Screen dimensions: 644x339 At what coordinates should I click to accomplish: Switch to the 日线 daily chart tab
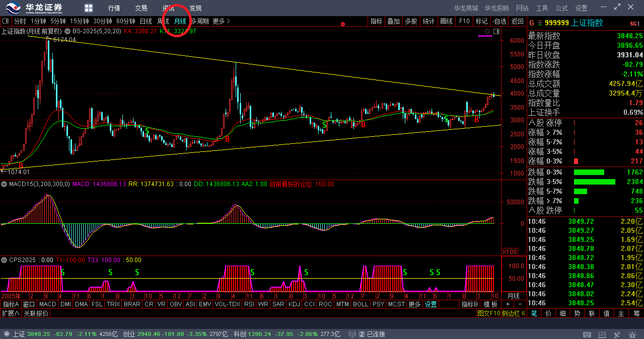tap(146, 21)
